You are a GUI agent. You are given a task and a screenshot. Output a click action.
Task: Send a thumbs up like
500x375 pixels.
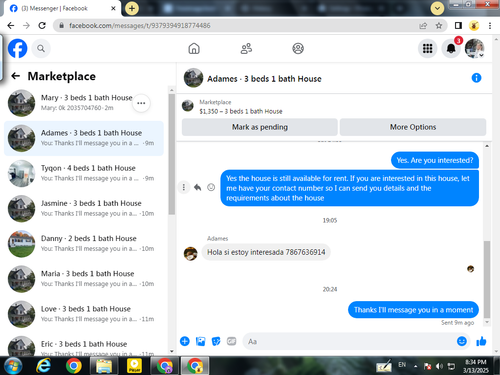(481, 341)
